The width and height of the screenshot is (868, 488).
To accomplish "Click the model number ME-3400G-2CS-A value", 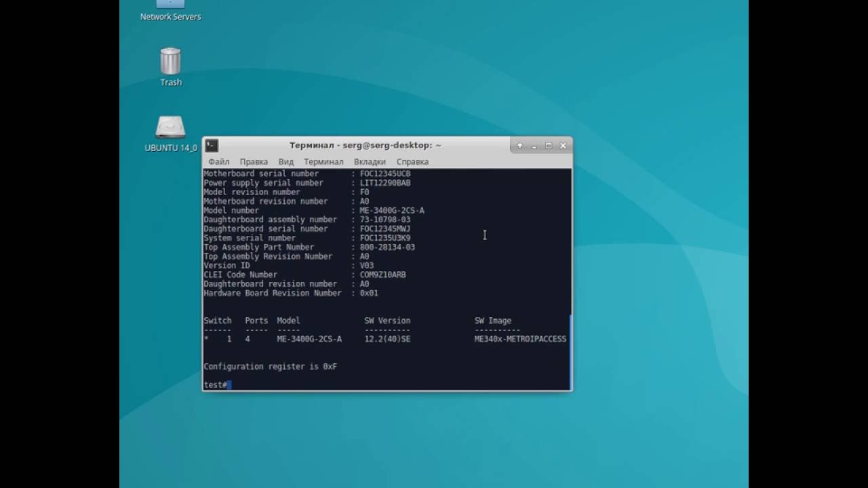I will [392, 211].
